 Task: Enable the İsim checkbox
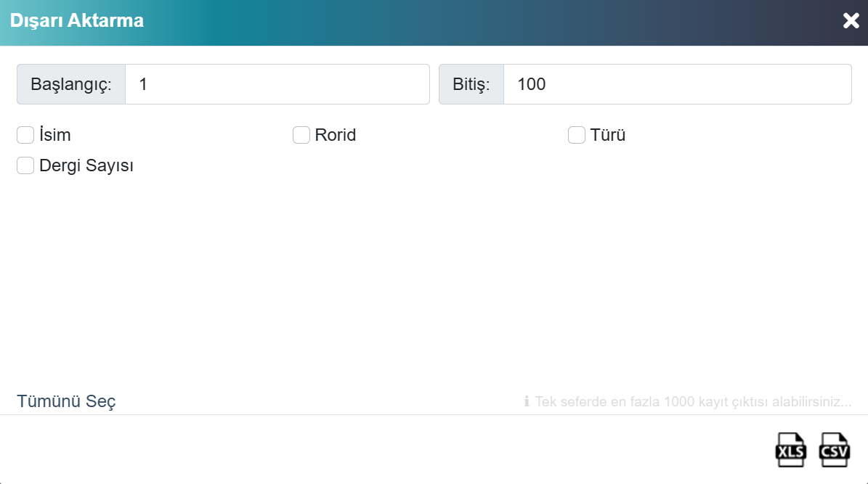pyautogui.click(x=25, y=135)
